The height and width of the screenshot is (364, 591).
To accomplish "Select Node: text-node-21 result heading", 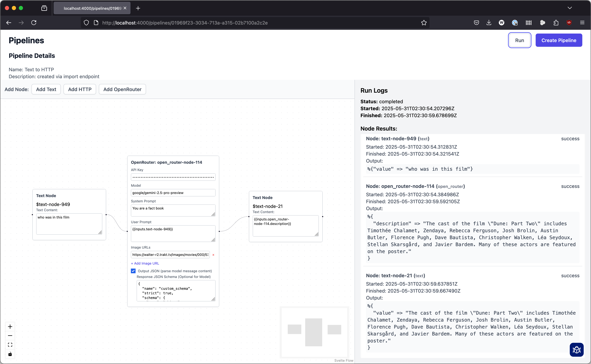I will (395, 276).
